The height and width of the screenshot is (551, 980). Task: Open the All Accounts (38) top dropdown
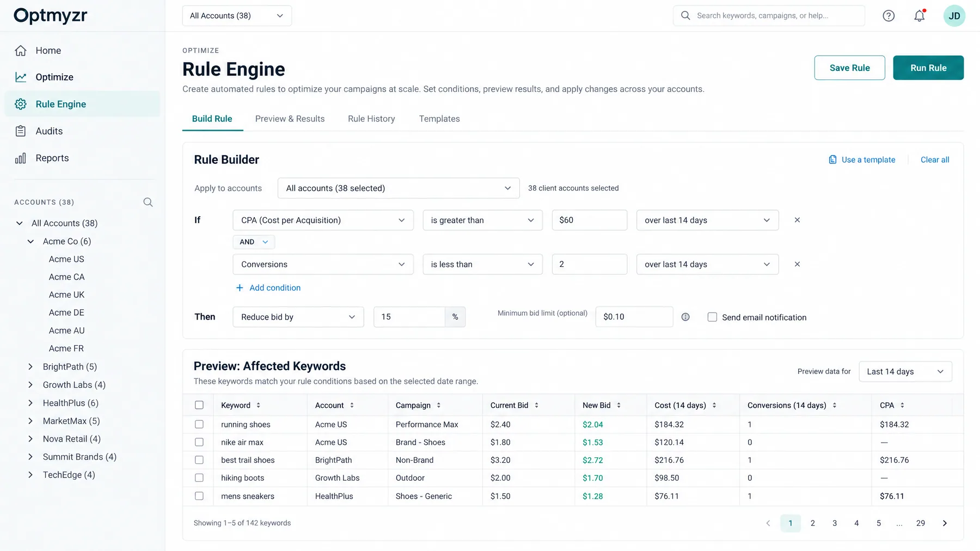tap(237, 16)
